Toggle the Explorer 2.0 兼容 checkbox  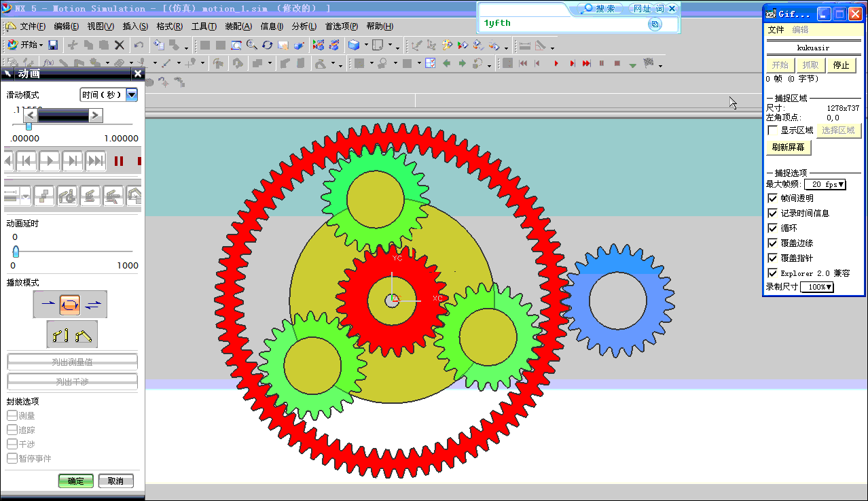[772, 273]
